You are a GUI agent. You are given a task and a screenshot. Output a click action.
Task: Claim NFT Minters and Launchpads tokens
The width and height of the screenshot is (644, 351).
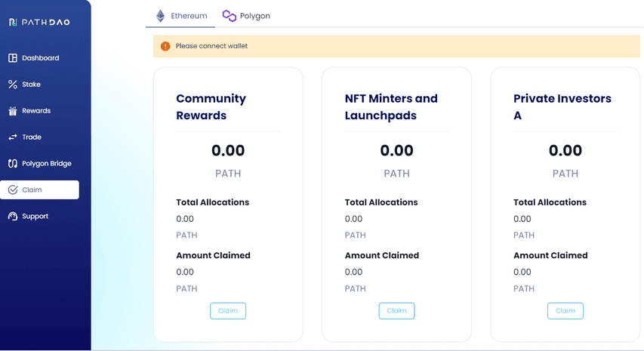coord(397,311)
